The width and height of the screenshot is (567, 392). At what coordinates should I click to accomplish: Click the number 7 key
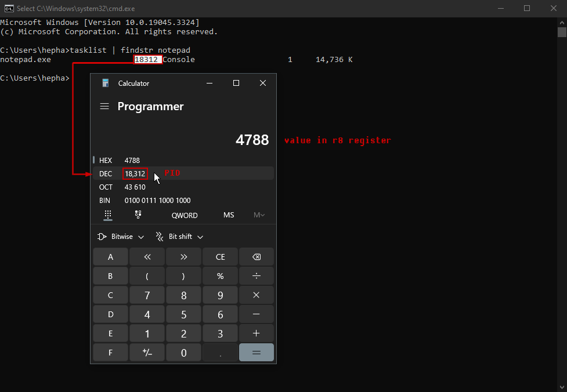tap(147, 295)
